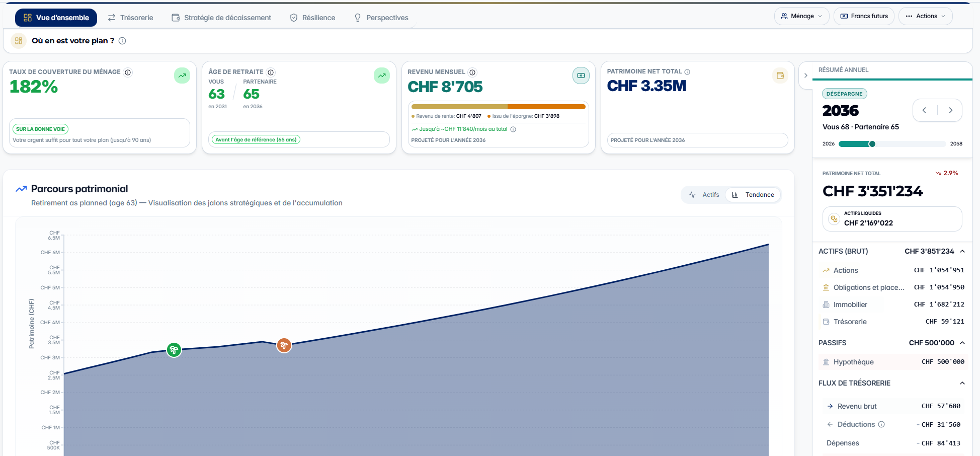Viewport: 980px width, 456px height.
Task: Click info icon next to 'Où en est votre plan ?'
Action: click(x=122, y=41)
